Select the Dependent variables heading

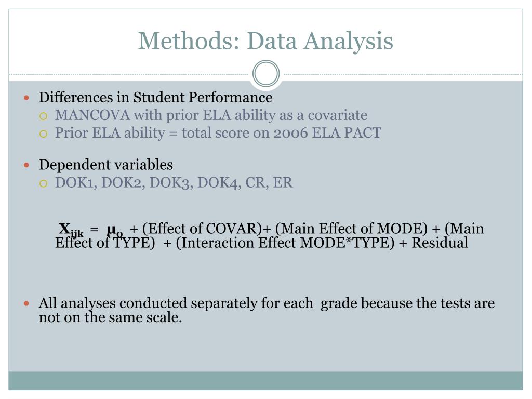tap(106, 165)
